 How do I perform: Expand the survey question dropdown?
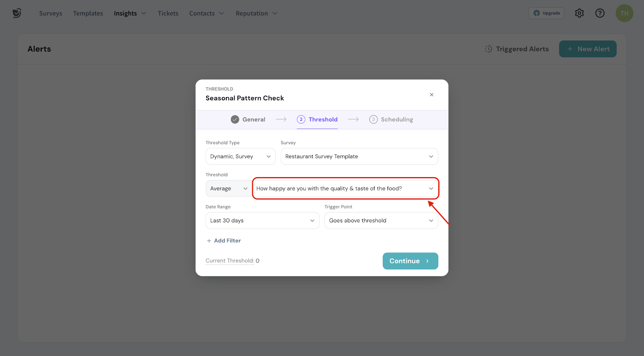345,188
